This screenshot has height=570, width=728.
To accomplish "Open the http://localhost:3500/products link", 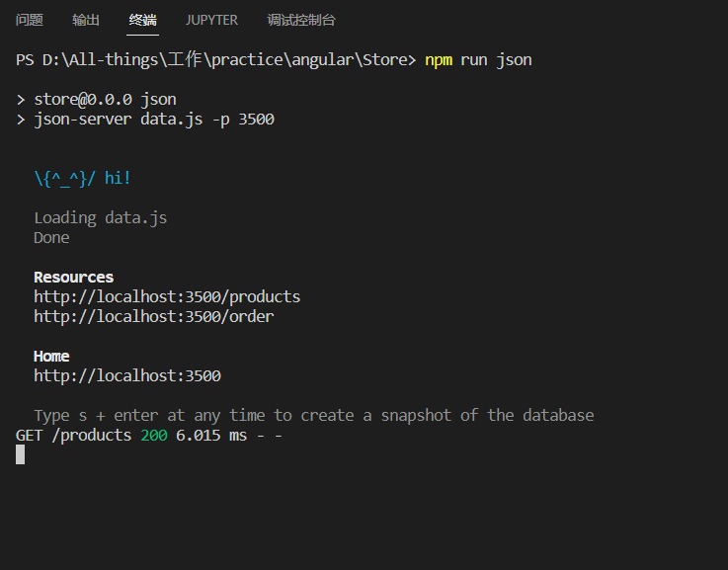I will tap(167, 296).
